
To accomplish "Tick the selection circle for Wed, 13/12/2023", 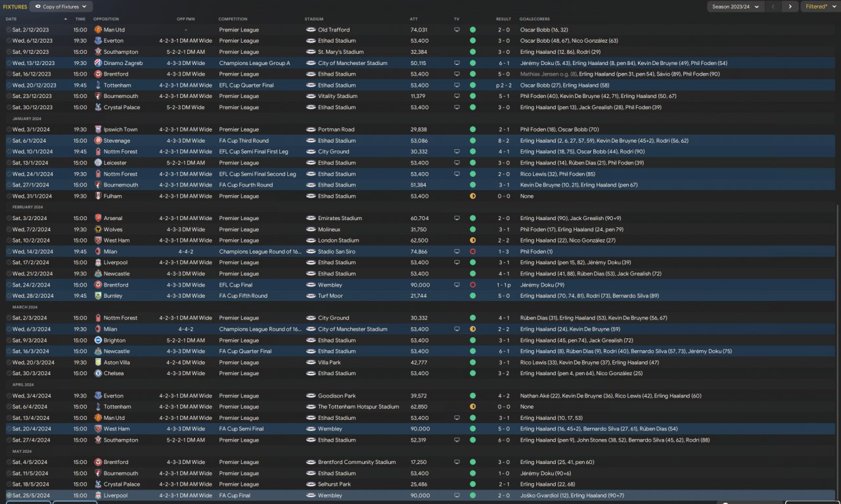I will 9,63.
